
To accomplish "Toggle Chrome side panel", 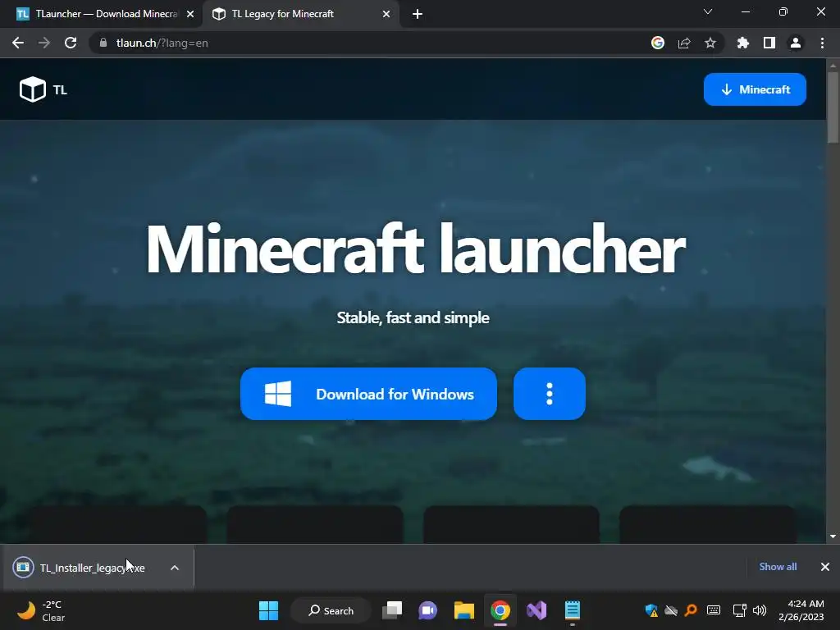I will point(769,43).
